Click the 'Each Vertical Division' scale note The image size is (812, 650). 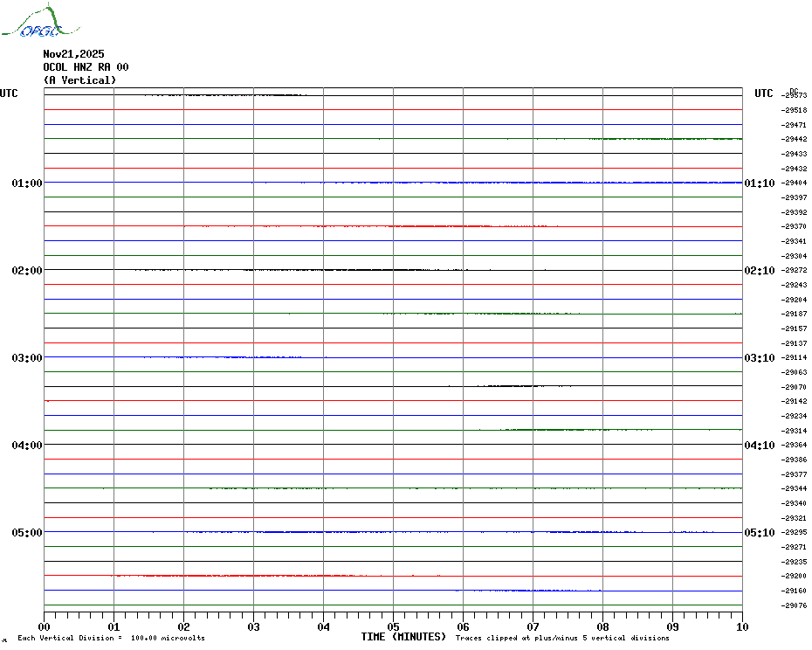[111, 638]
